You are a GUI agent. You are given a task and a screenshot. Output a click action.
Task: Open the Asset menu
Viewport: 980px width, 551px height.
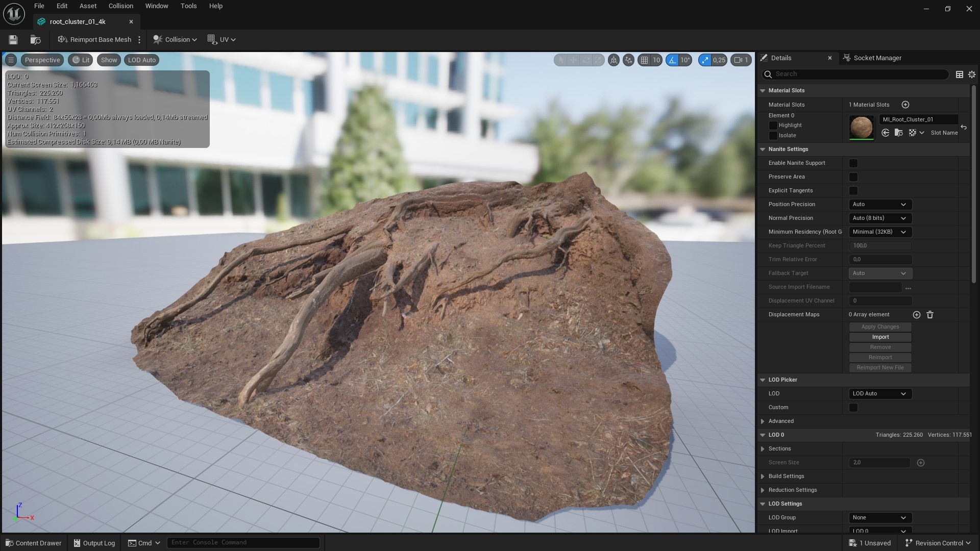[x=88, y=6]
